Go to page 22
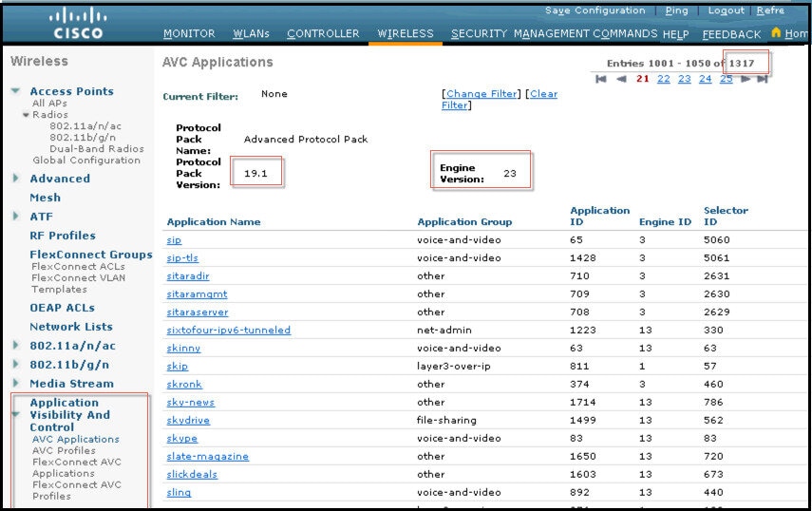 coord(664,79)
